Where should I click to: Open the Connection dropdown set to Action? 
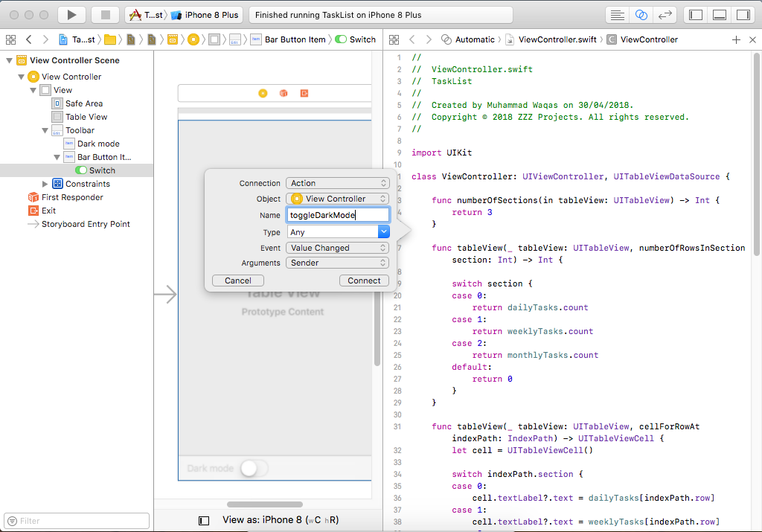(337, 183)
